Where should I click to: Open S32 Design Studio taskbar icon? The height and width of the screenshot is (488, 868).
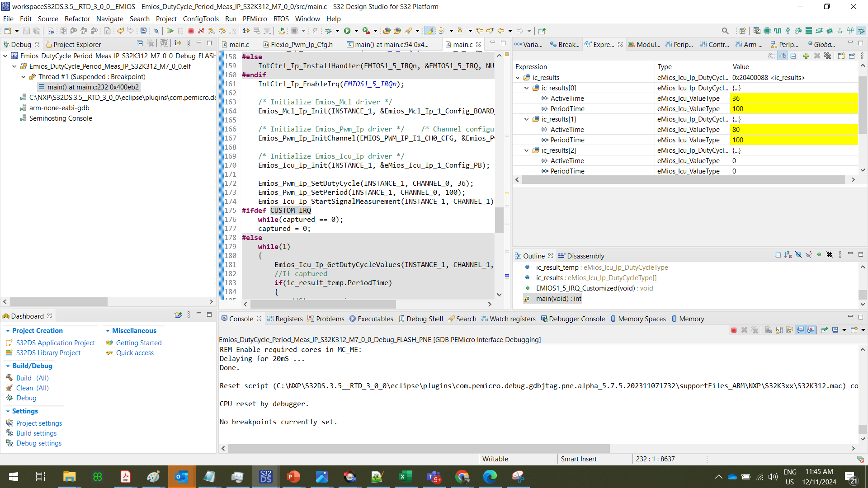pyautogui.click(x=265, y=477)
